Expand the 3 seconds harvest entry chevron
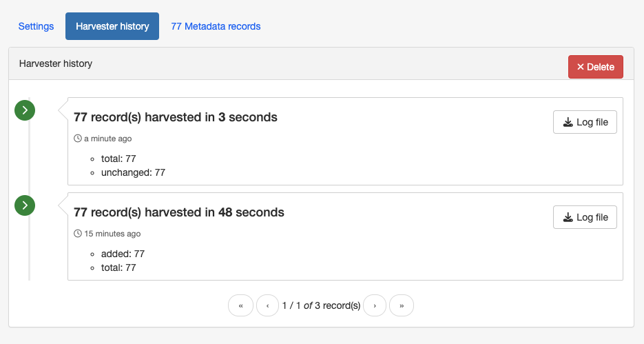 [x=25, y=110]
